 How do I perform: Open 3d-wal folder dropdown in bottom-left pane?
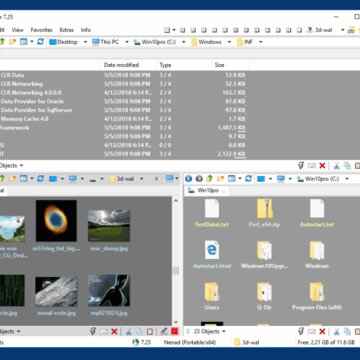coord(141,179)
